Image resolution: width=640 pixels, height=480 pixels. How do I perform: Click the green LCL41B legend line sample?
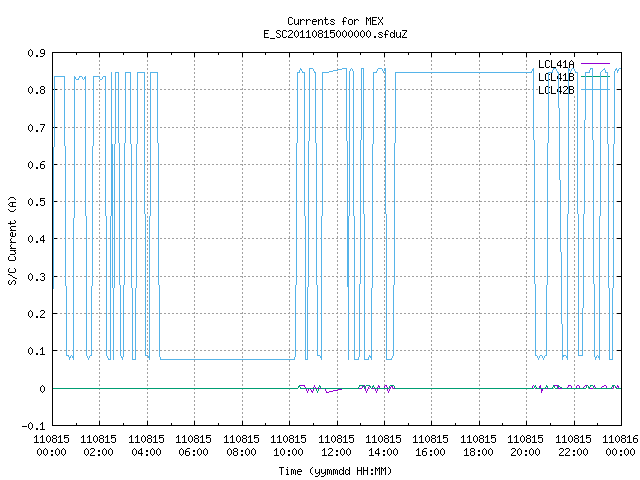(x=595, y=76)
